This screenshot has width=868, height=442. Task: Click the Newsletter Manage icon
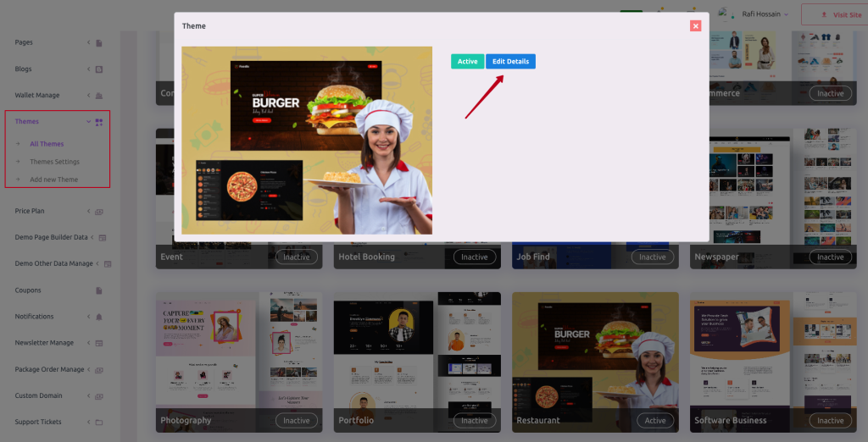[x=99, y=343]
